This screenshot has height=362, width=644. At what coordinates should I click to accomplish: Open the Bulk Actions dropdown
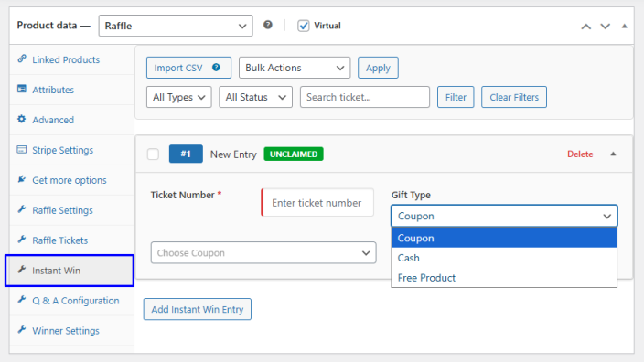[x=295, y=68]
